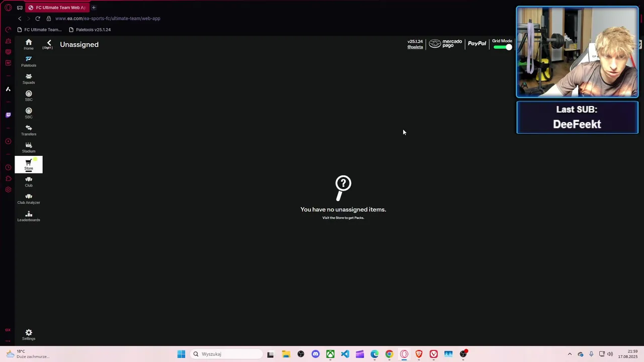The height and width of the screenshot is (362, 644).
Task: Click the Wyszukaj taskbar search box
Action: 227,354
